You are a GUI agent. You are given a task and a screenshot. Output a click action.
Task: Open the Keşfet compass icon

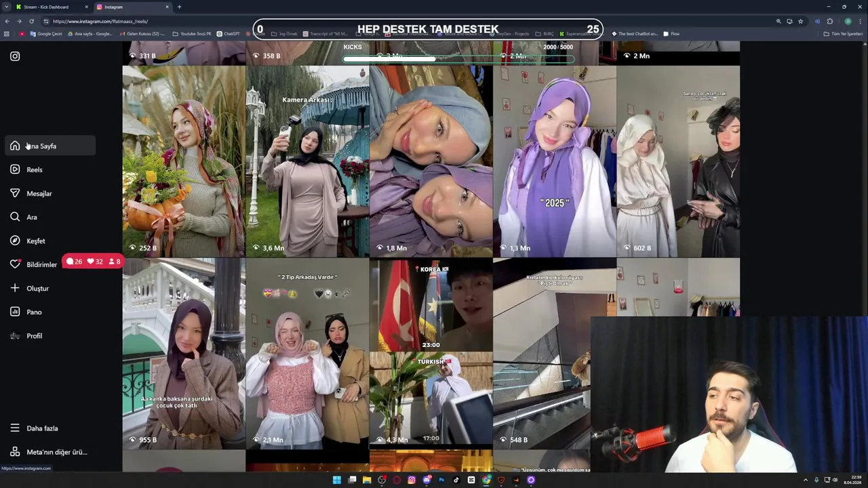[x=15, y=241]
